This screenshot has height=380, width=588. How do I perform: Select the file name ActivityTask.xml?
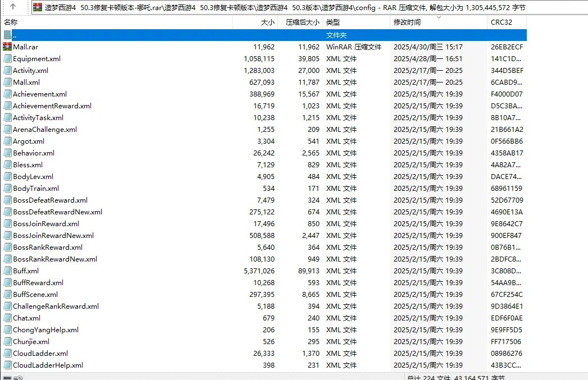[38, 118]
